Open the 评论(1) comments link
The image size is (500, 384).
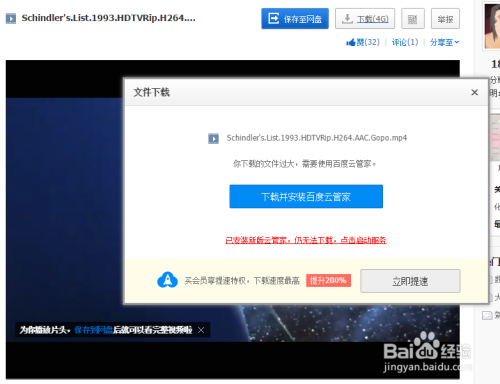click(x=405, y=42)
